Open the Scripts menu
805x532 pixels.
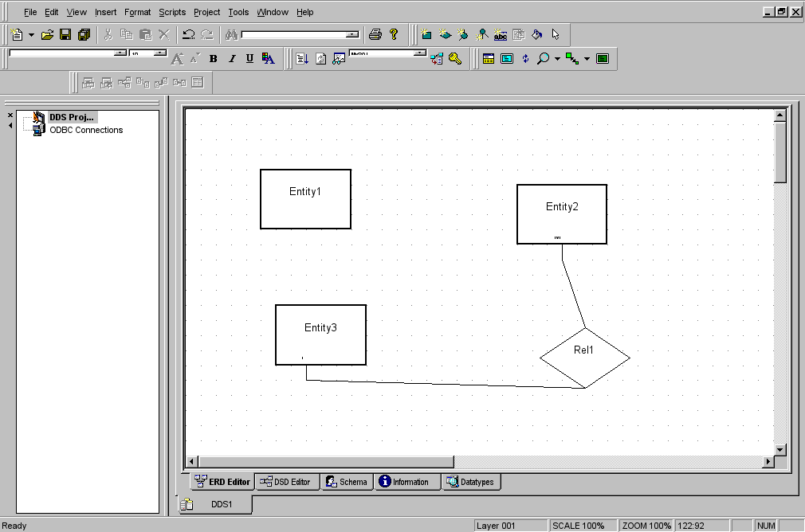[x=172, y=12]
